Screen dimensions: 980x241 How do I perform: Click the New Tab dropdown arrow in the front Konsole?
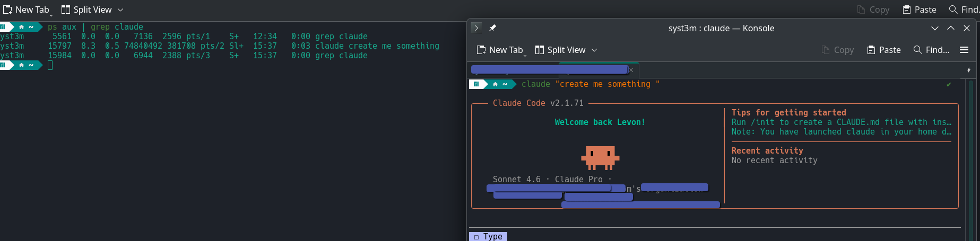[525, 55]
